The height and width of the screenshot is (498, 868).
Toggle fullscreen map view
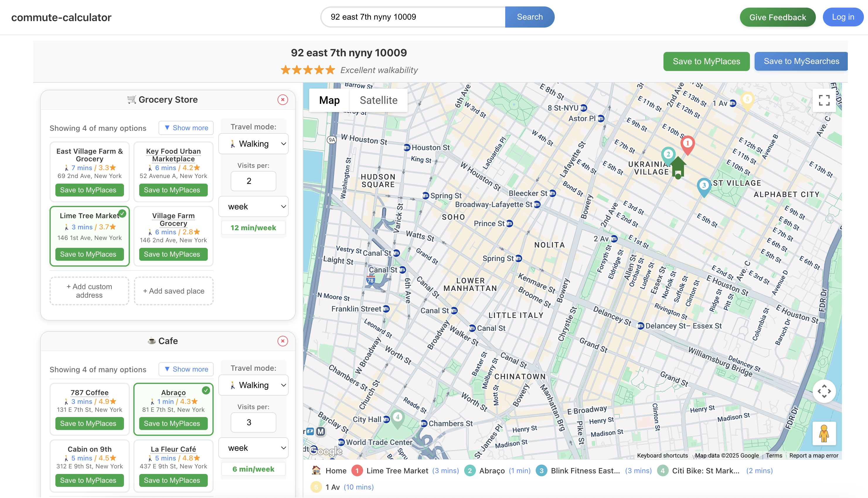824,100
